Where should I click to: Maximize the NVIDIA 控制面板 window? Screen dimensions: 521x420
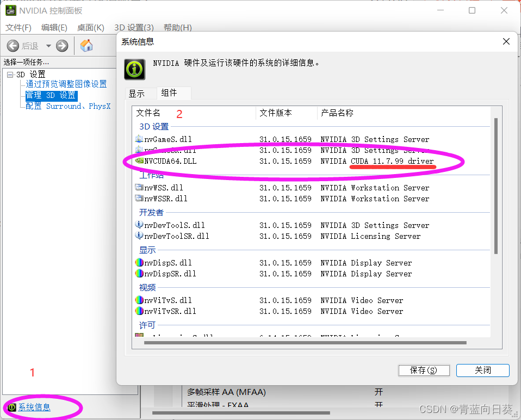coord(472,10)
